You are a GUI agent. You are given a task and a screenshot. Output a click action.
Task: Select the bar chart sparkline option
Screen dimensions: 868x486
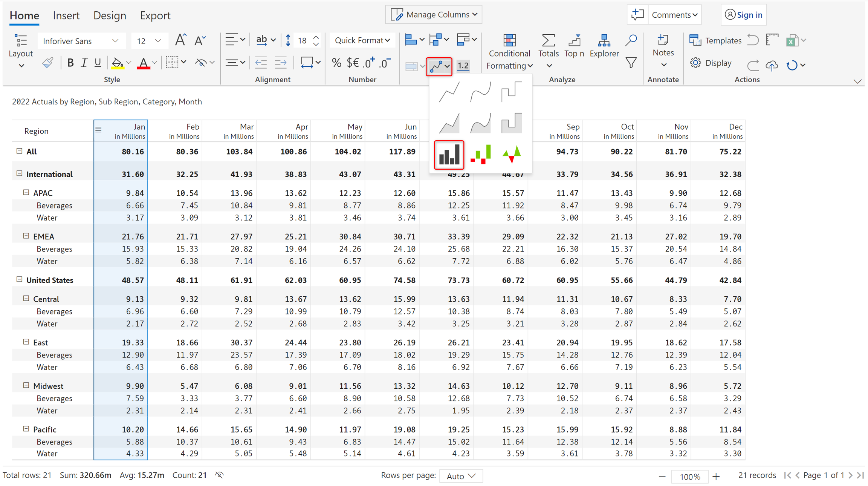[449, 155]
